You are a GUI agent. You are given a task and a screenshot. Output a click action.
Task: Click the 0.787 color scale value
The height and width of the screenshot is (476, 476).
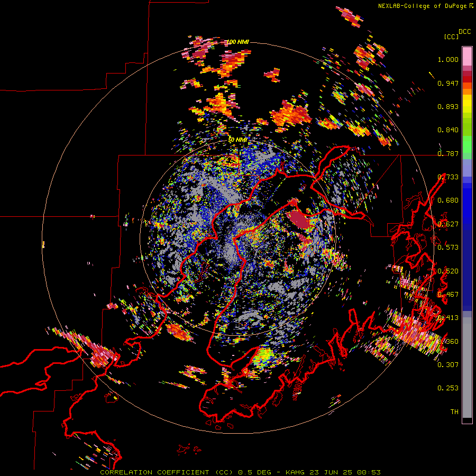pos(448,153)
